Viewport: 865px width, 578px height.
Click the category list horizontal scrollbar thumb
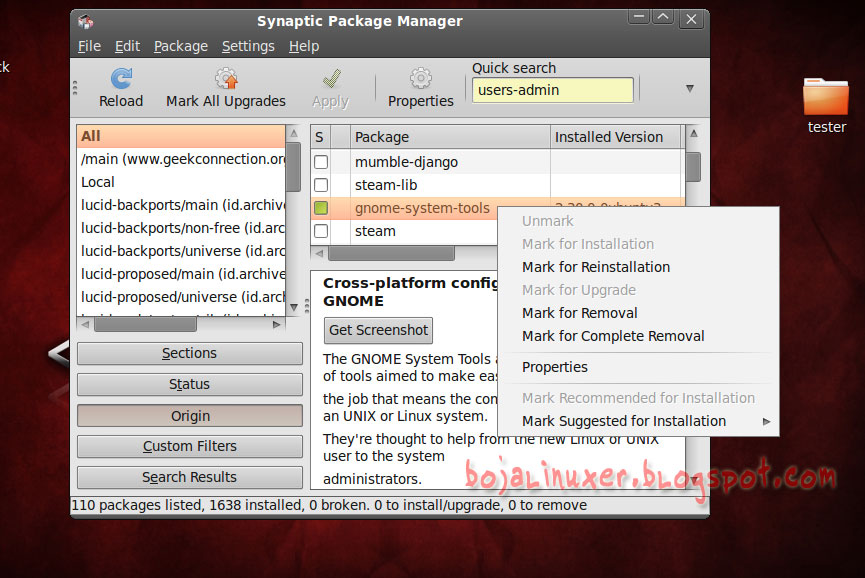tap(145, 325)
